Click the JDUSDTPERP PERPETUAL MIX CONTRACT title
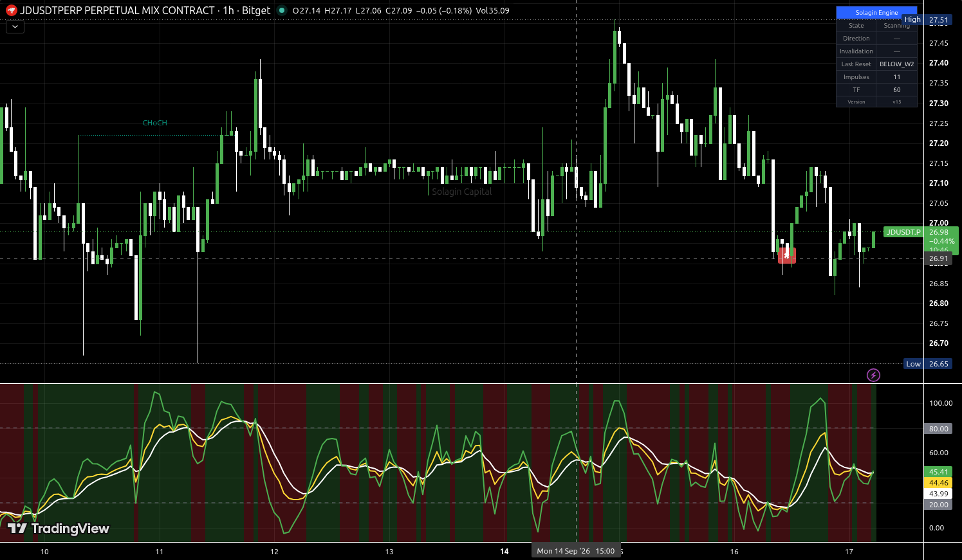The height and width of the screenshot is (560, 962). (118, 10)
